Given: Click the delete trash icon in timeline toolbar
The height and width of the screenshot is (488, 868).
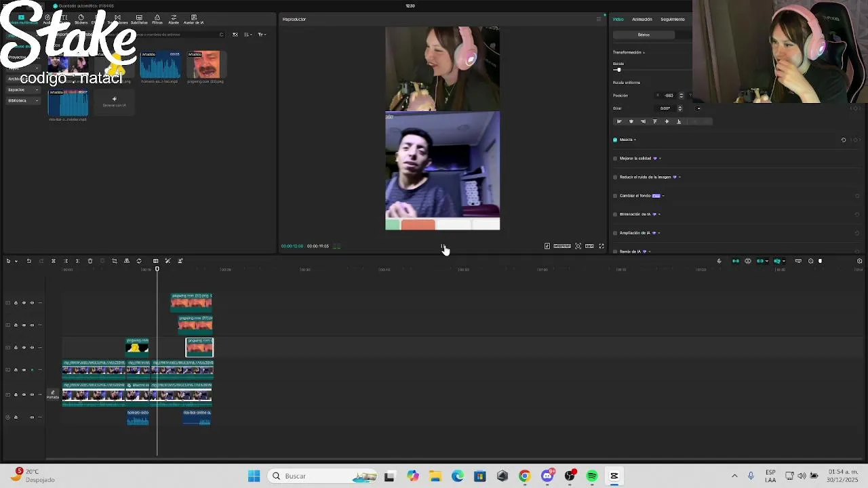Looking at the screenshot, I should (90, 261).
